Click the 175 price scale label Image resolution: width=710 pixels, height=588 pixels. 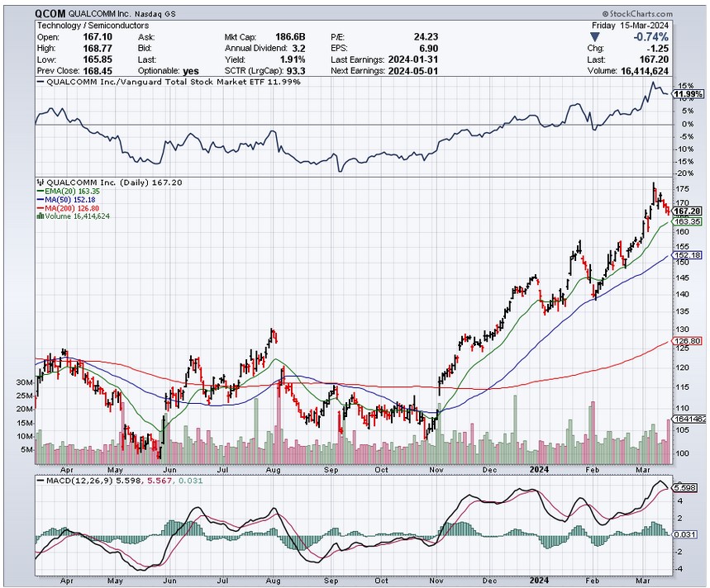(x=682, y=188)
